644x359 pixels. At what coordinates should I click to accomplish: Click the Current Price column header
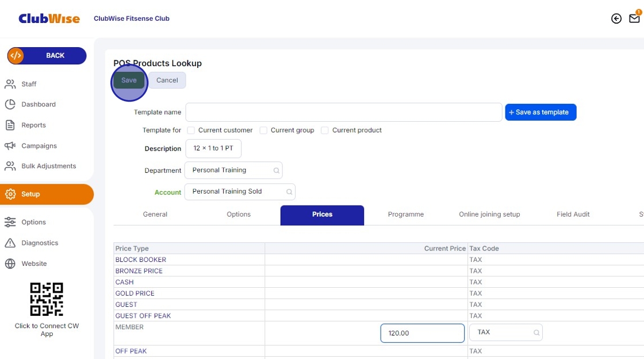445,249
